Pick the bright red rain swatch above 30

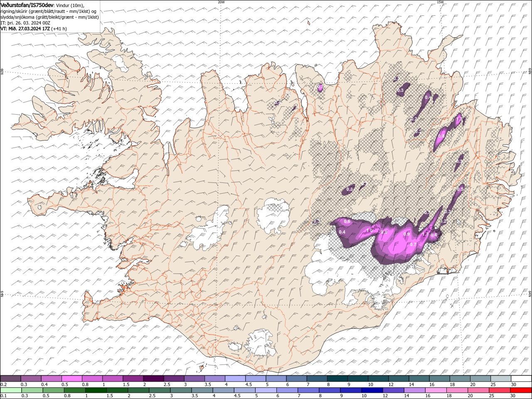(520, 390)
